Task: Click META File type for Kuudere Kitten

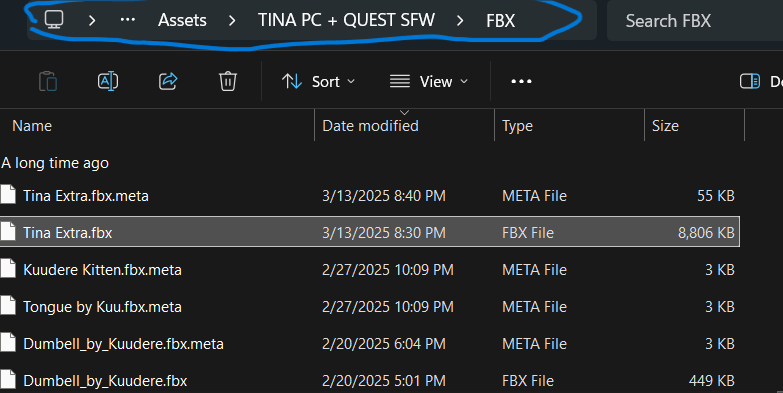Action: [x=534, y=270]
